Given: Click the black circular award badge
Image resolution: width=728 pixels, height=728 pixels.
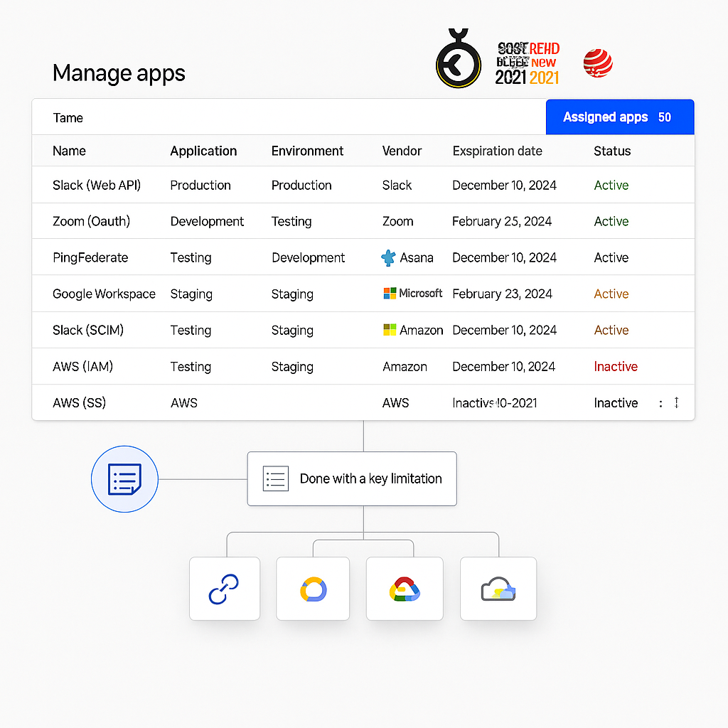Looking at the screenshot, I should [459, 58].
